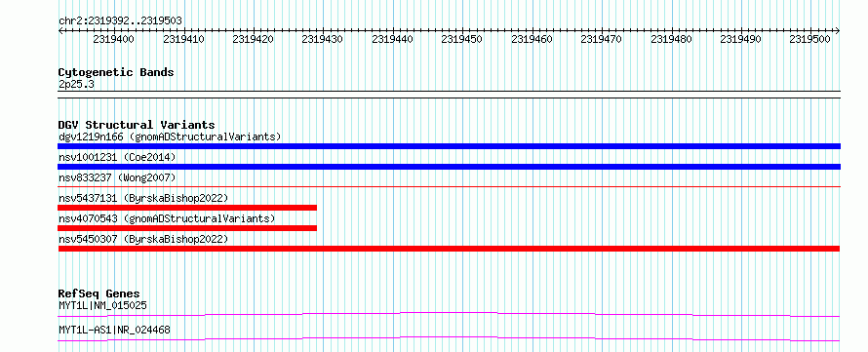This screenshot has width=868, height=352.
Task: Open variant label nsv5450307 (ByrskaBishop2022)
Action: click(x=143, y=239)
